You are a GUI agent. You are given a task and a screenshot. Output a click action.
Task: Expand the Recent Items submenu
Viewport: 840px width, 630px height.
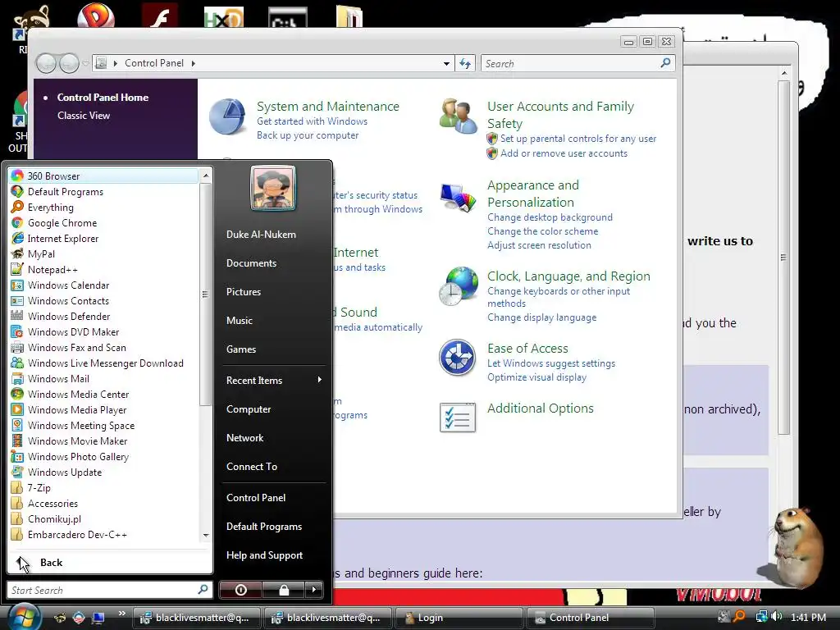274,380
